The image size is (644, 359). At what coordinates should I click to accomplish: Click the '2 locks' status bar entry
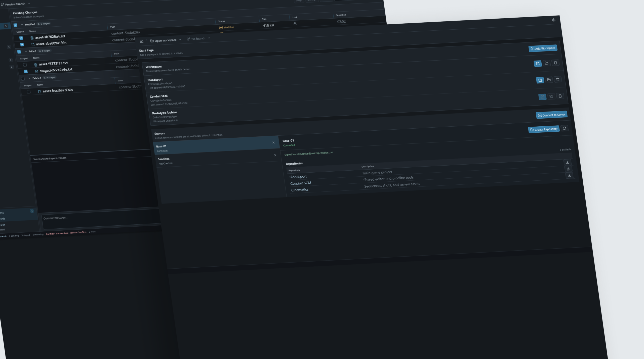click(92, 232)
